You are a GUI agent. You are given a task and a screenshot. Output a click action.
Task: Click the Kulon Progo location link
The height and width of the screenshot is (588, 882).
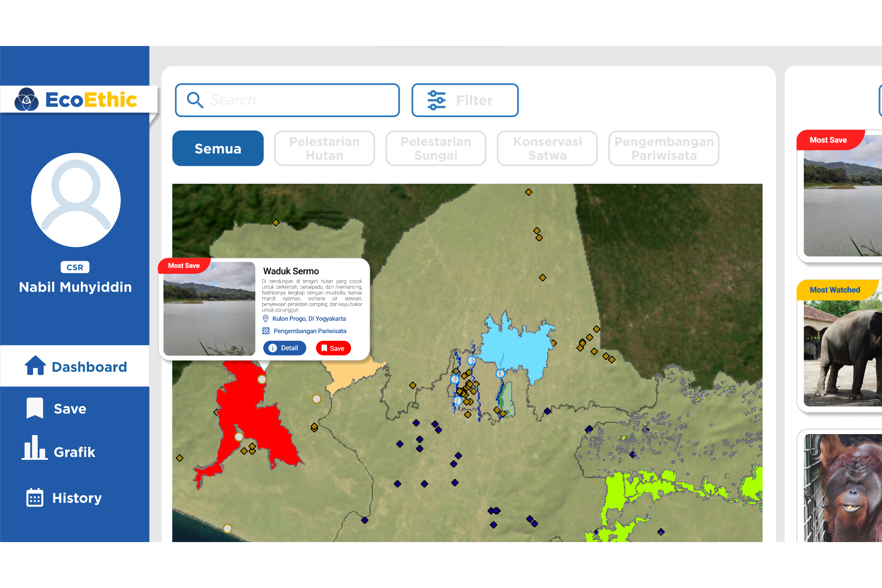click(309, 319)
